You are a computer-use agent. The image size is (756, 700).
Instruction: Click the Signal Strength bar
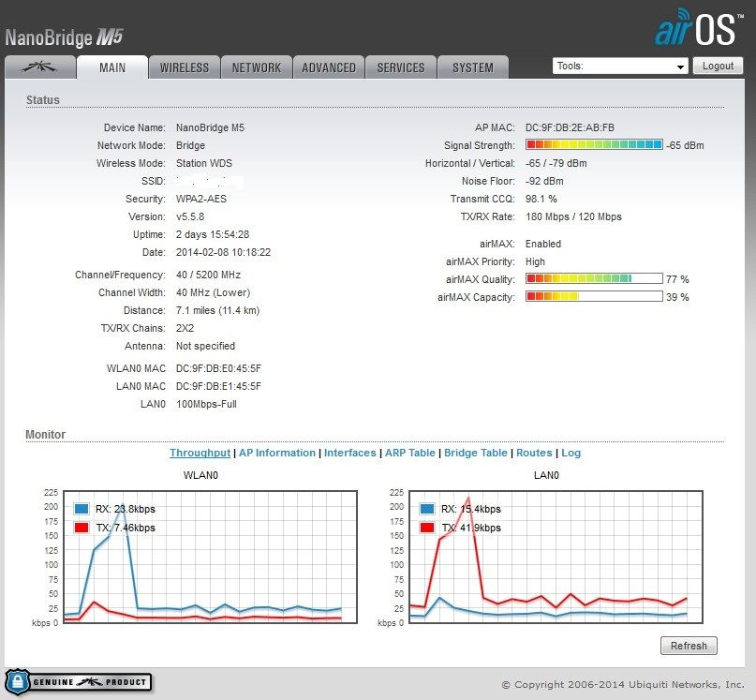tap(594, 144)
